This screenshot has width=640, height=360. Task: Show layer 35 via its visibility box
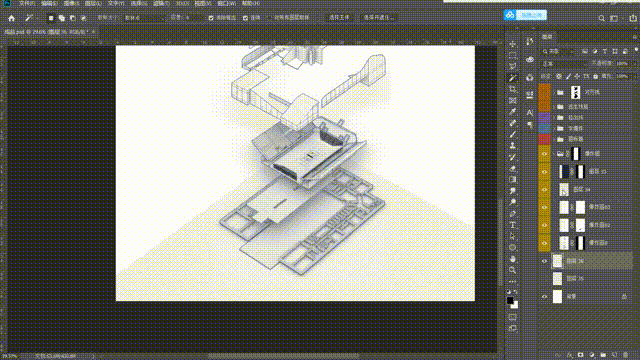click(544, 279)
